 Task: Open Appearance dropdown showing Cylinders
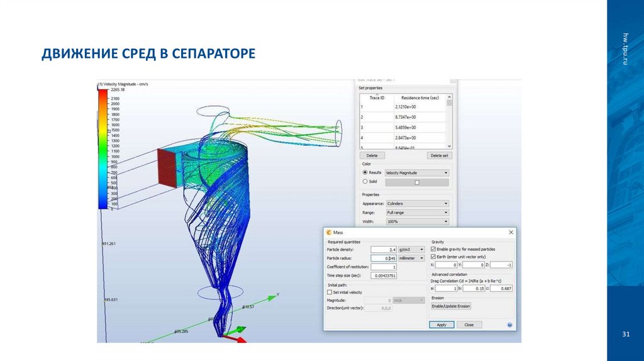point(418,204)
